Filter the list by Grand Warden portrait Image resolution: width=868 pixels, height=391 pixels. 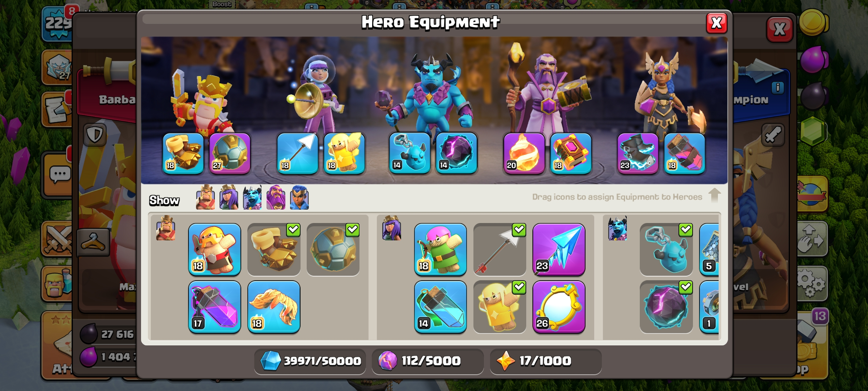pyautogui.click(x=276, y=197)
